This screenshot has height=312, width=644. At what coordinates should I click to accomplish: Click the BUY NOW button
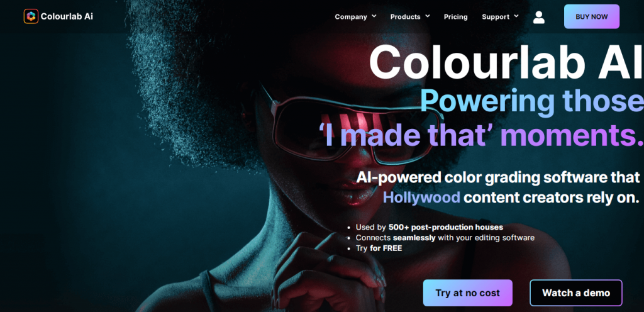[x=591, y=16]
